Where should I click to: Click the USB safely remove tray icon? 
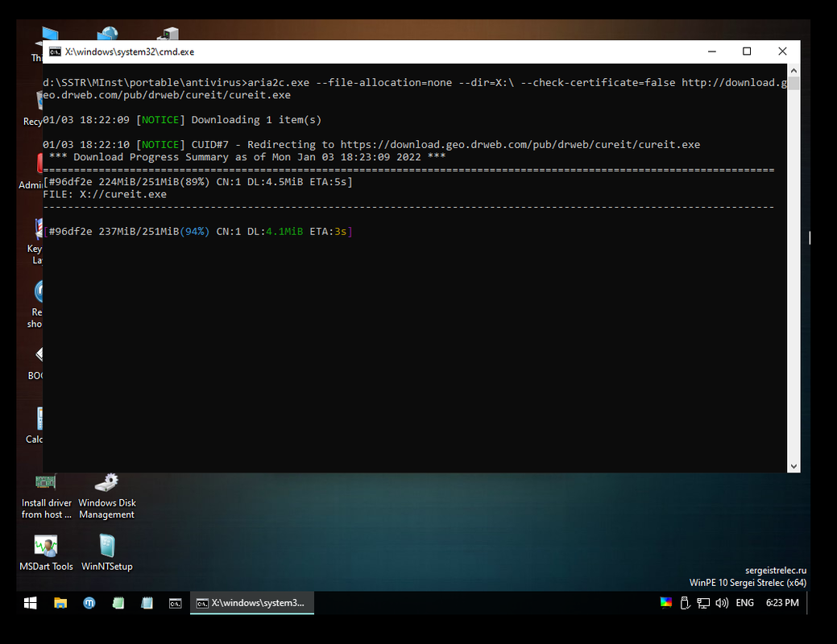685,603
